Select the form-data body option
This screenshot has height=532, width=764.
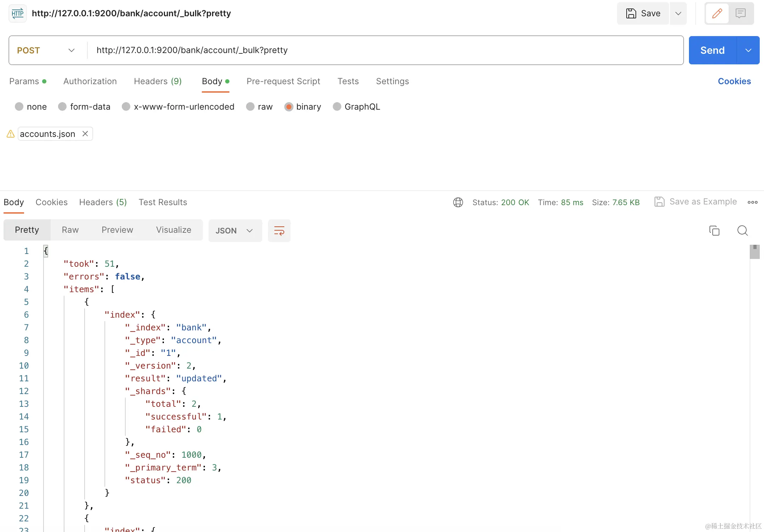pos(63,107)
